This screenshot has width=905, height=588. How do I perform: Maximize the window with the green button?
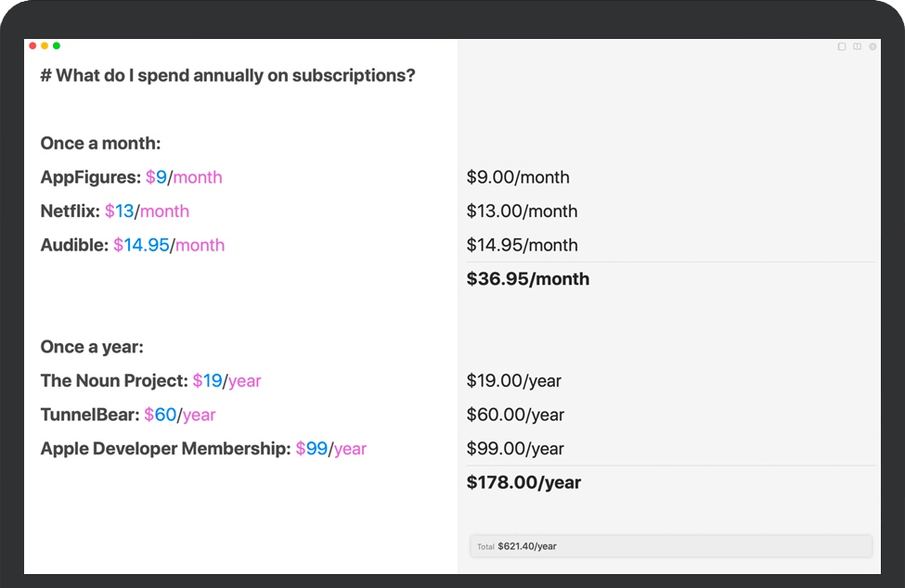click(57, 45)
